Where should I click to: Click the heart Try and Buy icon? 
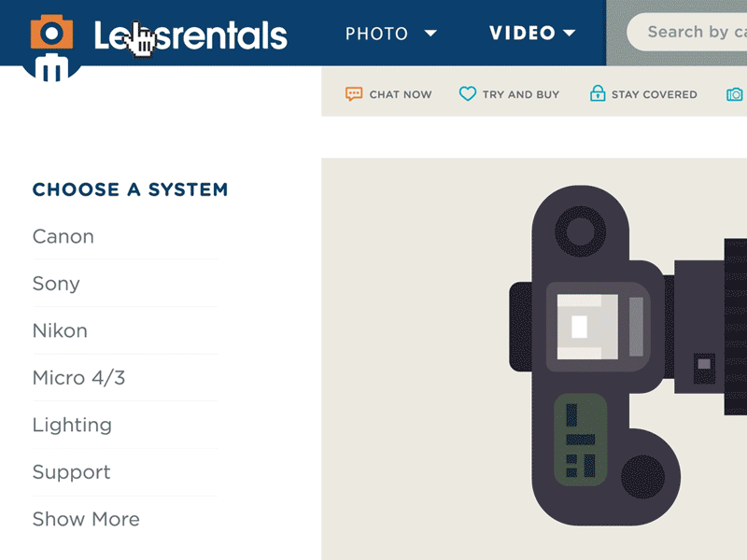[x=468, y=93]
